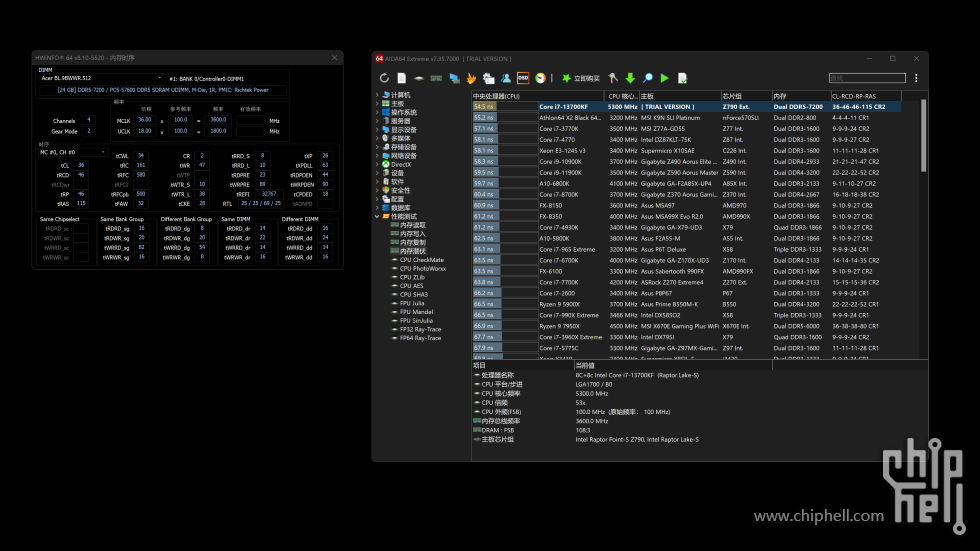Sort by 中央处理器(CPU) column header

tap(538, 96)
